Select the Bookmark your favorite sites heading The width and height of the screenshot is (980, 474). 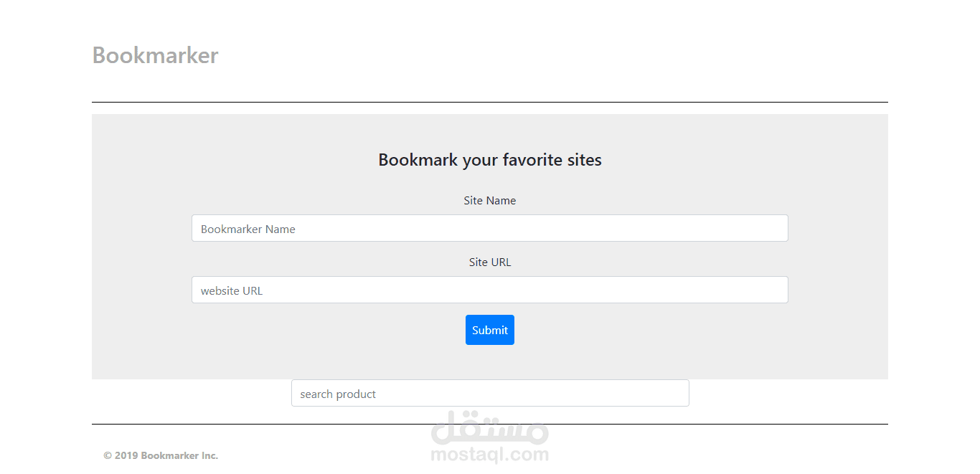click(x=489, y=160)
